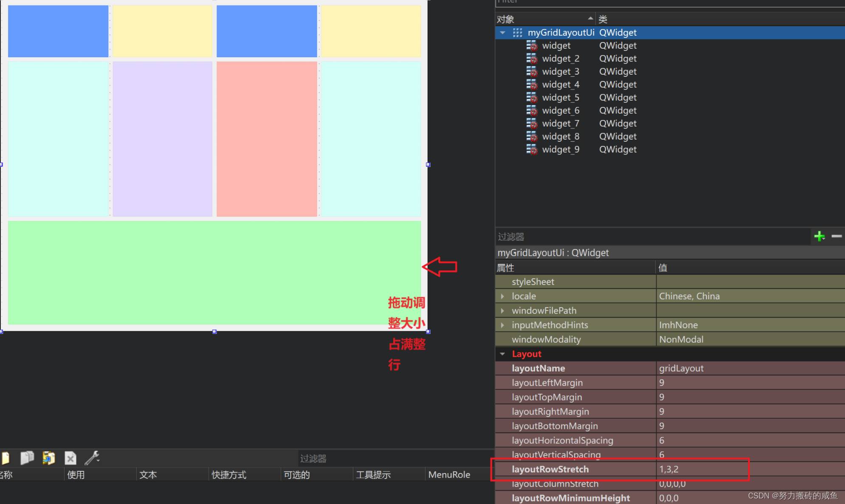Viewport: 845px width, 504px height.
Task: Collapse the myGridLayoutUi tree node
Action: (x=503, y=33)
